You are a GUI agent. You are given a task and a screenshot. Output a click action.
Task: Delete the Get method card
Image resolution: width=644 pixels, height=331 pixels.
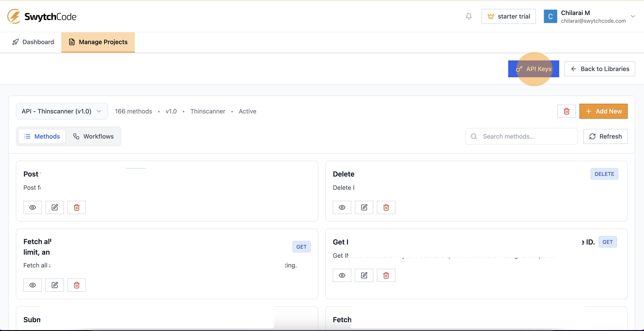pyautogui.click(x=386, y=275)
